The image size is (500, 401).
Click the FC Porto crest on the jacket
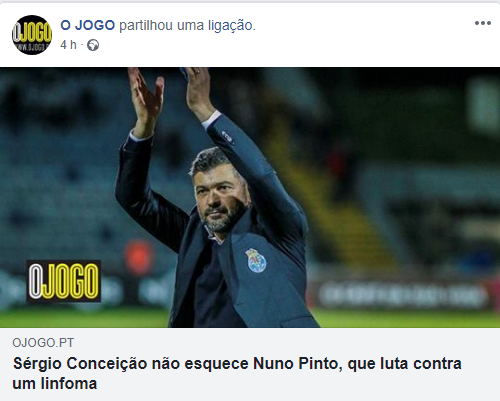(x=256, y=260)
